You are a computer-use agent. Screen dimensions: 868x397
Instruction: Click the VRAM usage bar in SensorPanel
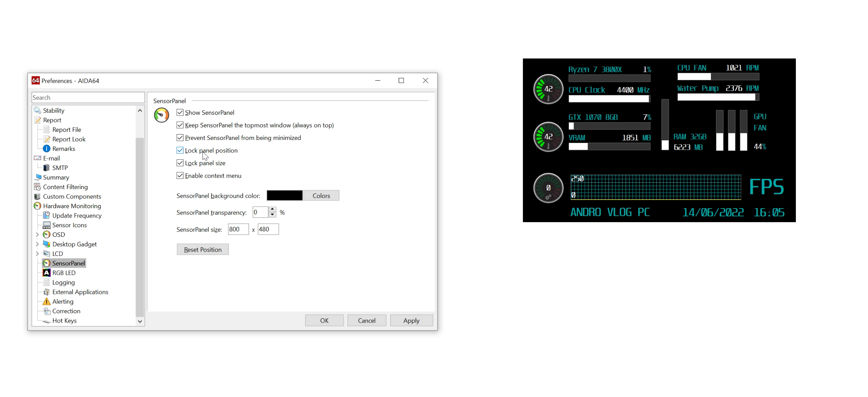609,147
